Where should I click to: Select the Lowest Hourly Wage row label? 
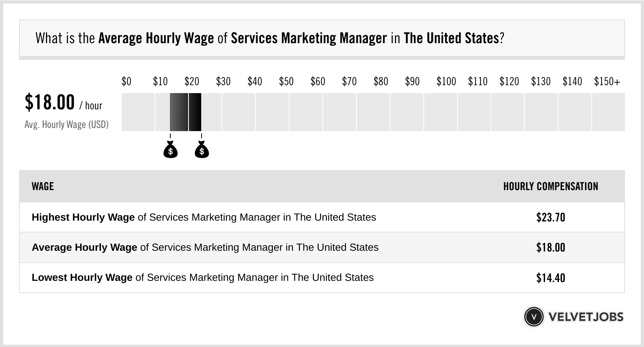point(202,278)
